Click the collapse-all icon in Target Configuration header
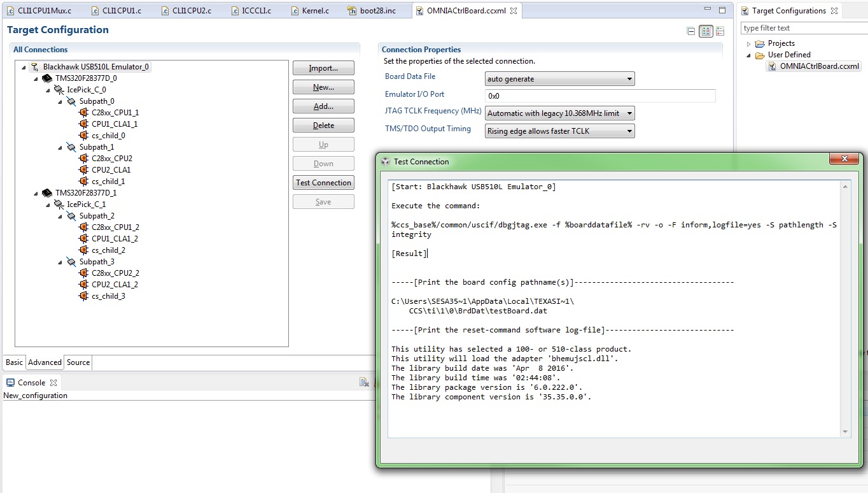The image size is (868, 493). tap(692, 31)
